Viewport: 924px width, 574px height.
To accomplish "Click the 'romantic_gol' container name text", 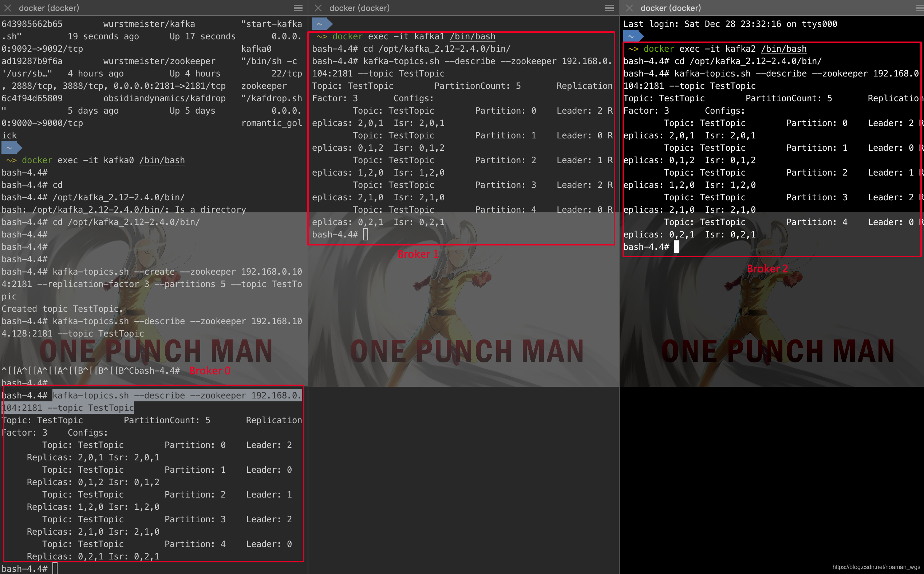I will pyautogui.click(x=272, y=123).
